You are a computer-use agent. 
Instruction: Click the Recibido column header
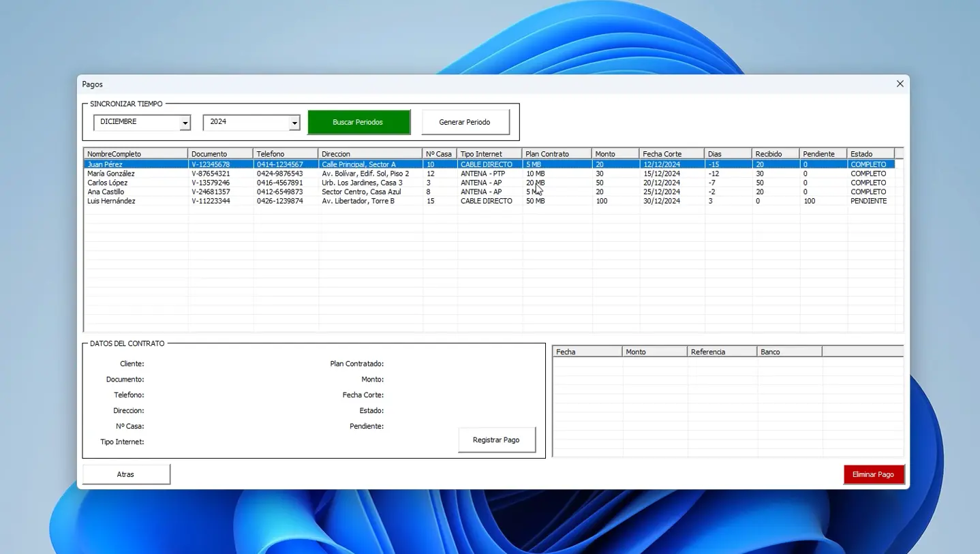pyautogui.click(x=776, y=154)
